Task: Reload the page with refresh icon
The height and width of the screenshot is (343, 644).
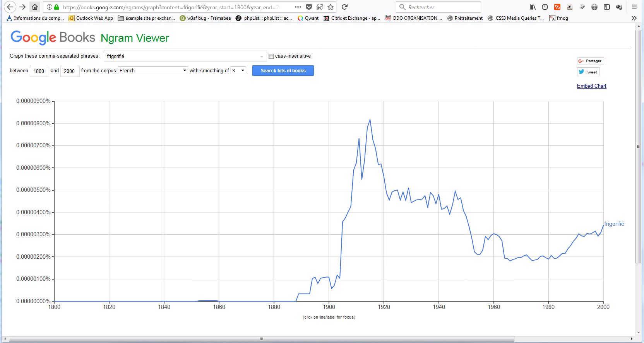Action: pos(344,7)
